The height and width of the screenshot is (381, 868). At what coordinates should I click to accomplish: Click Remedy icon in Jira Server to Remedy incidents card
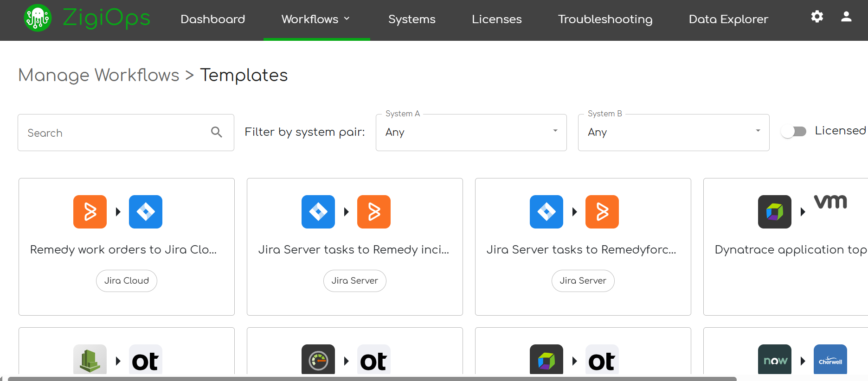click(374, 212)
